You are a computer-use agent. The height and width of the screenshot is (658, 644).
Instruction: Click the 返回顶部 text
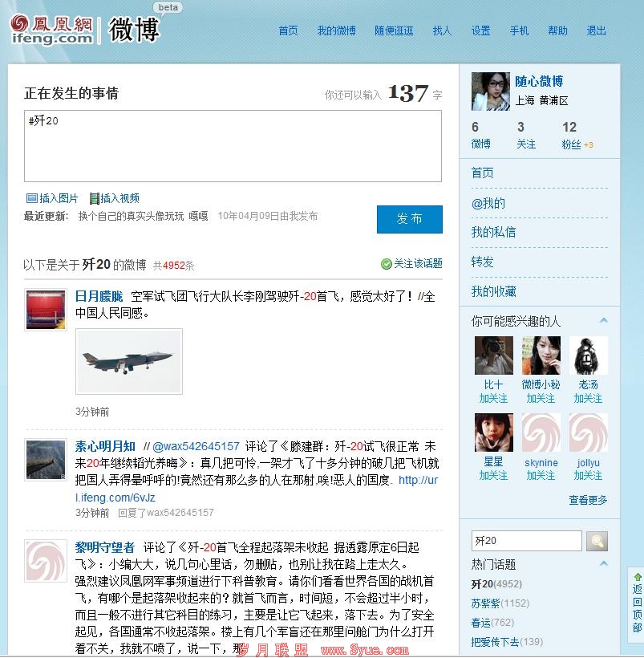coord(638,608)
